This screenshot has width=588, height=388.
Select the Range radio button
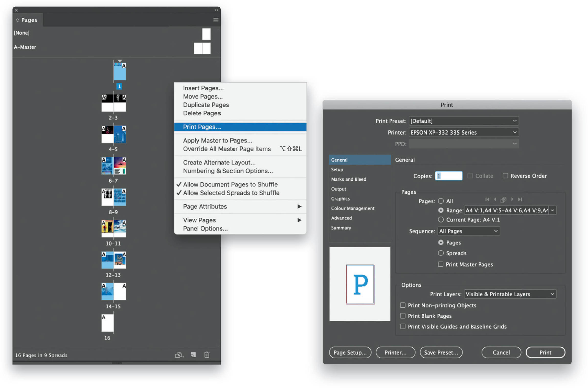click(441, 210)
